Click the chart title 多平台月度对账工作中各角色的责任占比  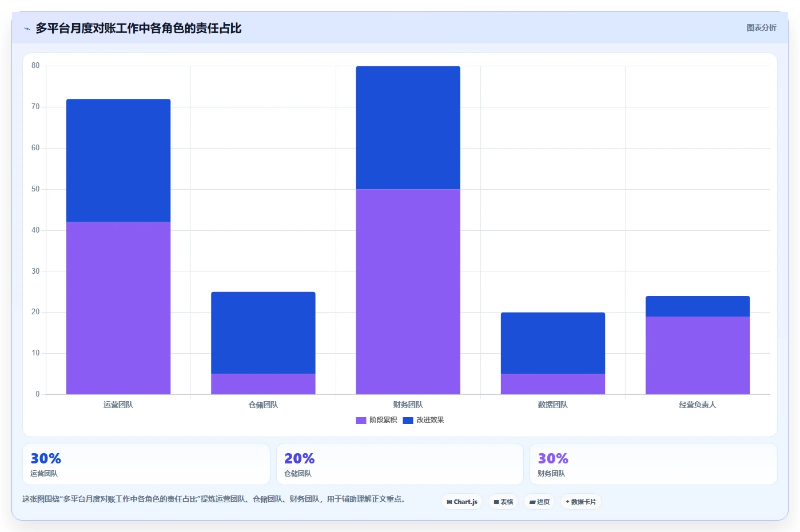138,29
